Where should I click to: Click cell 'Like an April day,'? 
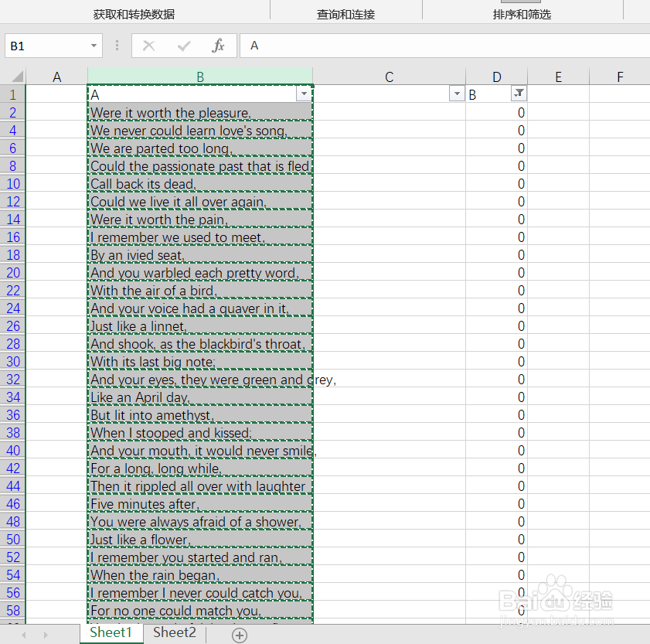coord(200,397)
